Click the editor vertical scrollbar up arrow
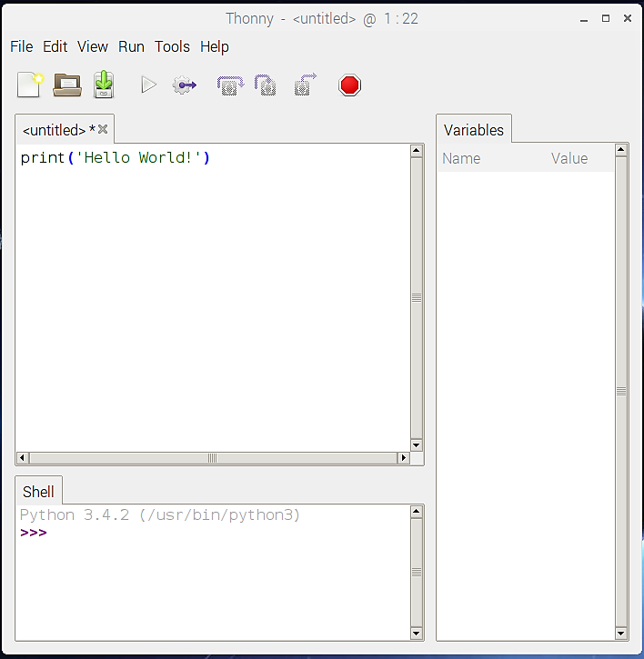The image size is (644, 659). pos(417,151)
